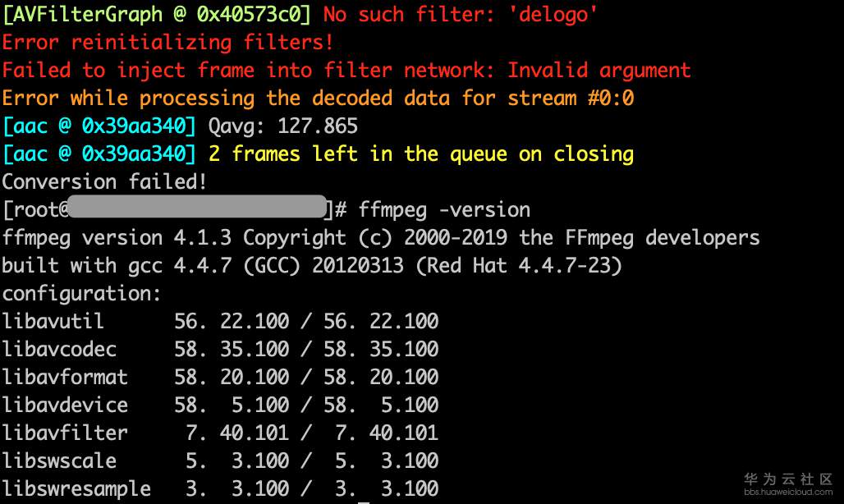
Task: Click the 'Failed to inject frame' error line
Action: (346, 70)
